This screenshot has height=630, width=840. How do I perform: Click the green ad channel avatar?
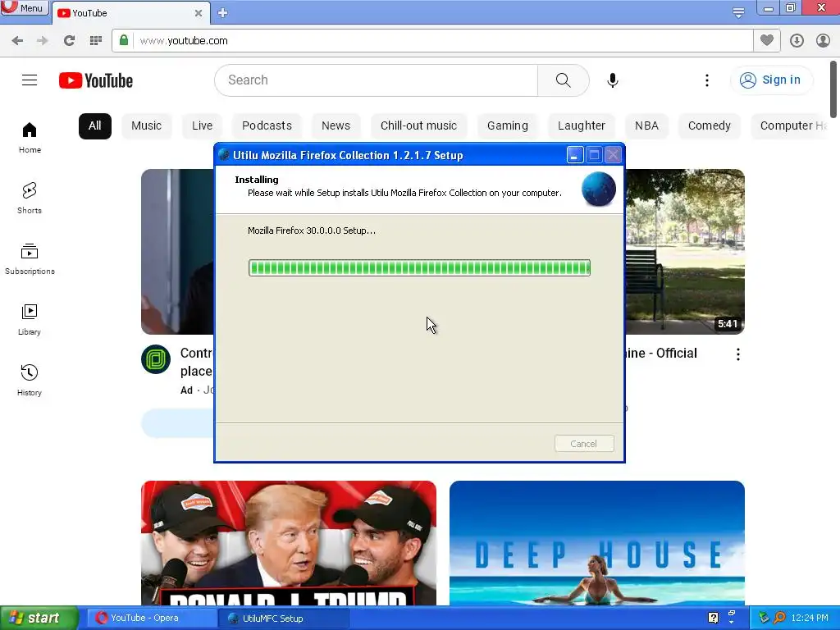pyautogui.click(x=156, y=359)
